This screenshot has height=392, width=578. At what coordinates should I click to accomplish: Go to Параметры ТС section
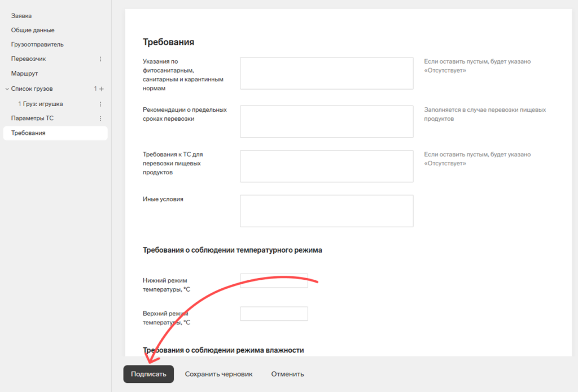32,118
